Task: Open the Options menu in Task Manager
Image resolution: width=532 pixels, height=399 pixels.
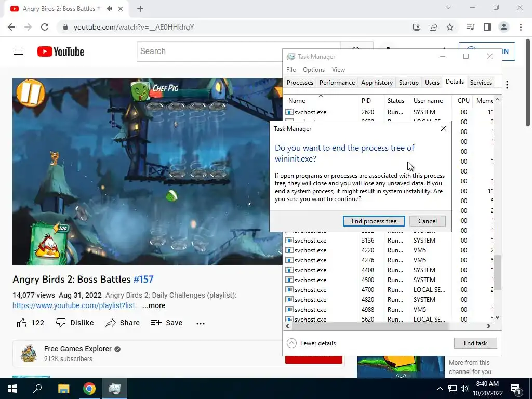Action: [313, 70]
